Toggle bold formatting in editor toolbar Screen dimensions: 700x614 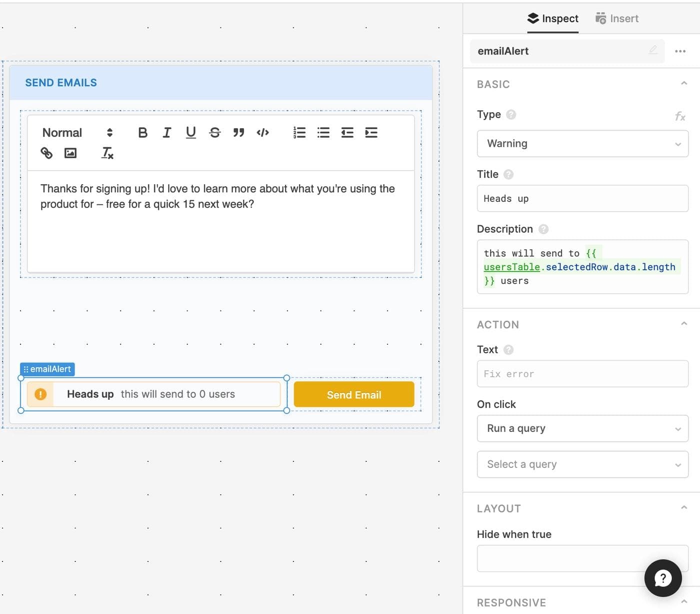click(x=142, y=133)
